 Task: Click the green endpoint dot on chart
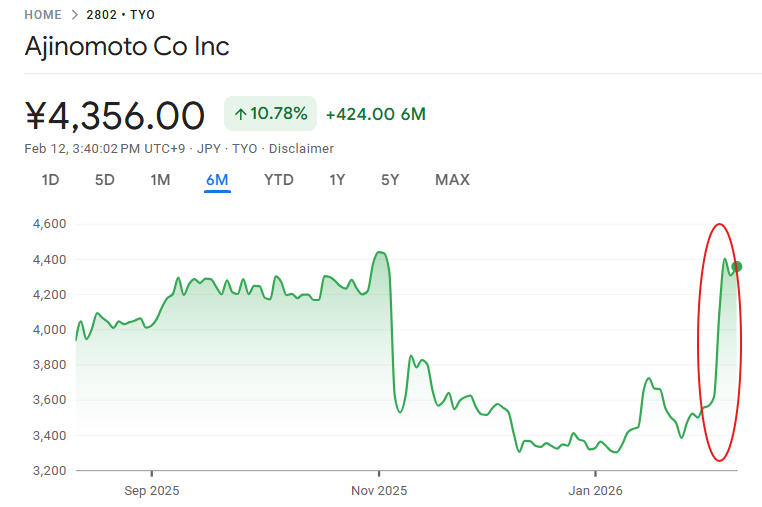[x=737, y=266]
